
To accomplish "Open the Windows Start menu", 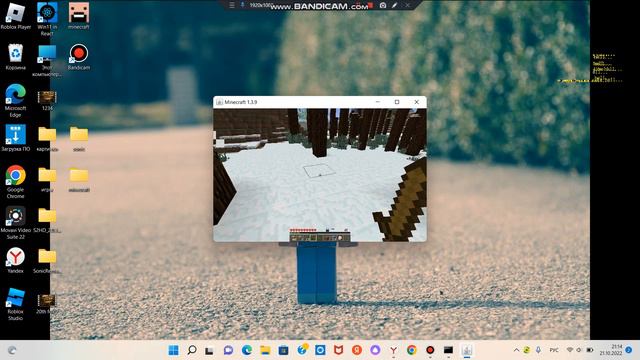I will point(173,350).
